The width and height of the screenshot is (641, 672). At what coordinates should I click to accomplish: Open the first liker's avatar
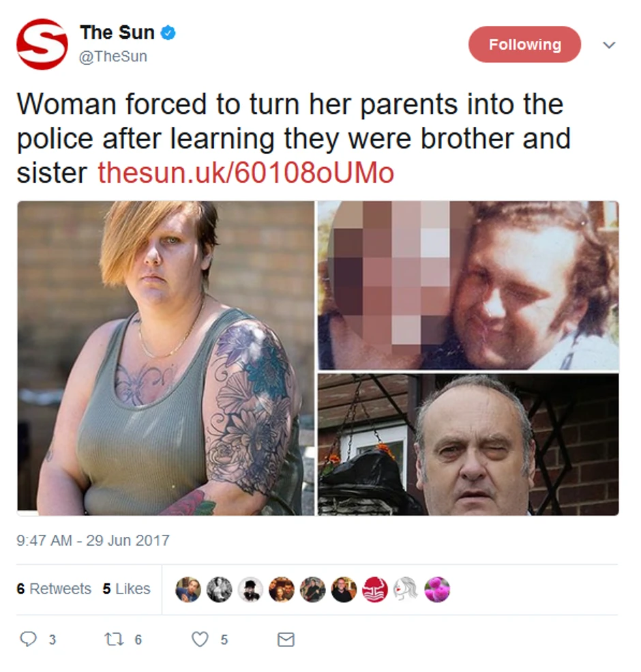pos(188,589)
